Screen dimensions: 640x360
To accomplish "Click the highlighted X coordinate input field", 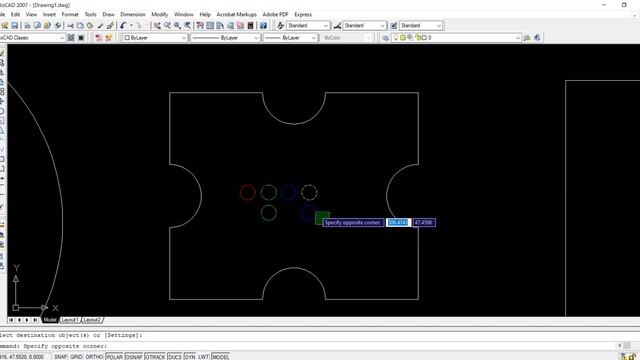I will [398, 222].
